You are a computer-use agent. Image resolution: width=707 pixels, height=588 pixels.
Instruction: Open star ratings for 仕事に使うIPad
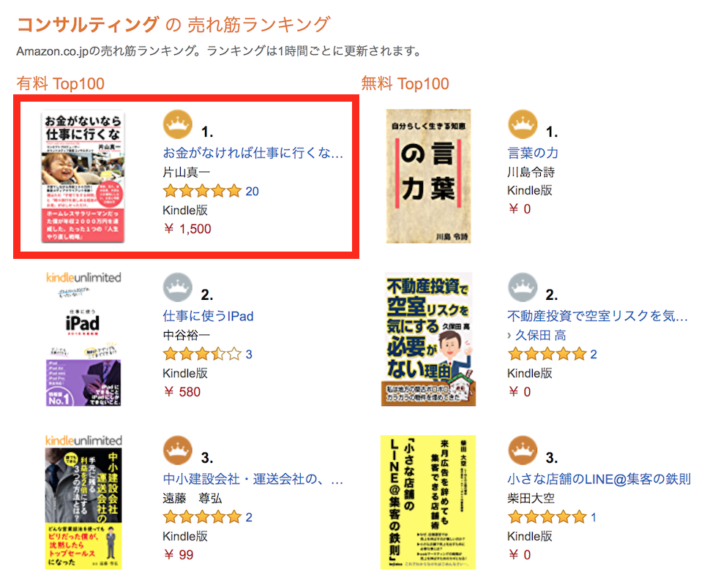[x=202, y=354]
